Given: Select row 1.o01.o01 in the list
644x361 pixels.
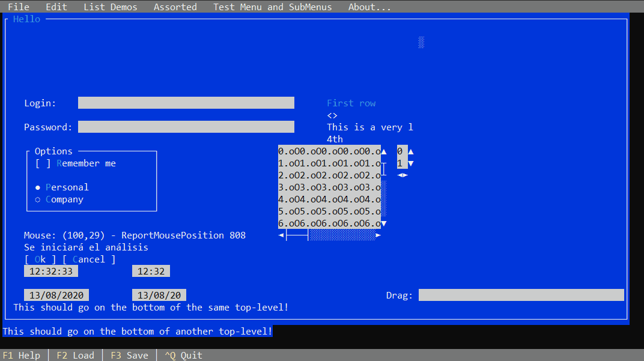Looking at the screenshot, I should coord(329,163).
